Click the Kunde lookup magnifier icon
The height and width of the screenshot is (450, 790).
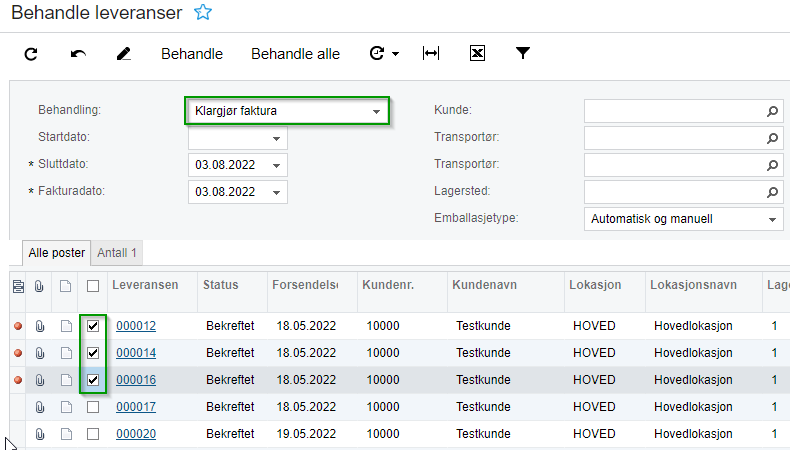tap(772, 111)
